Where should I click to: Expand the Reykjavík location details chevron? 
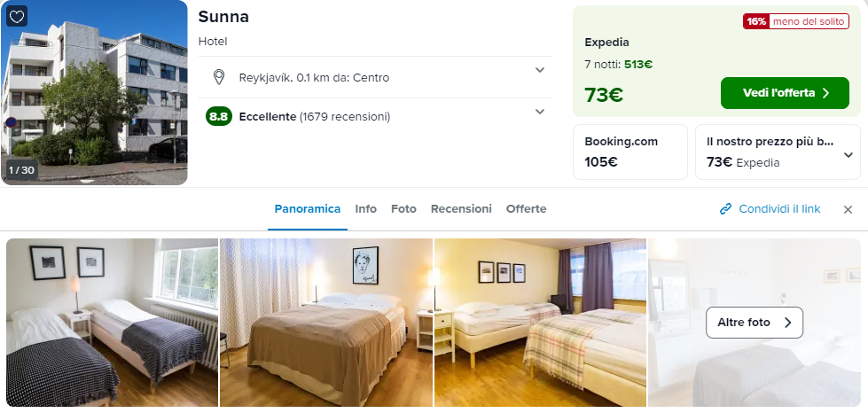point(540,70)
